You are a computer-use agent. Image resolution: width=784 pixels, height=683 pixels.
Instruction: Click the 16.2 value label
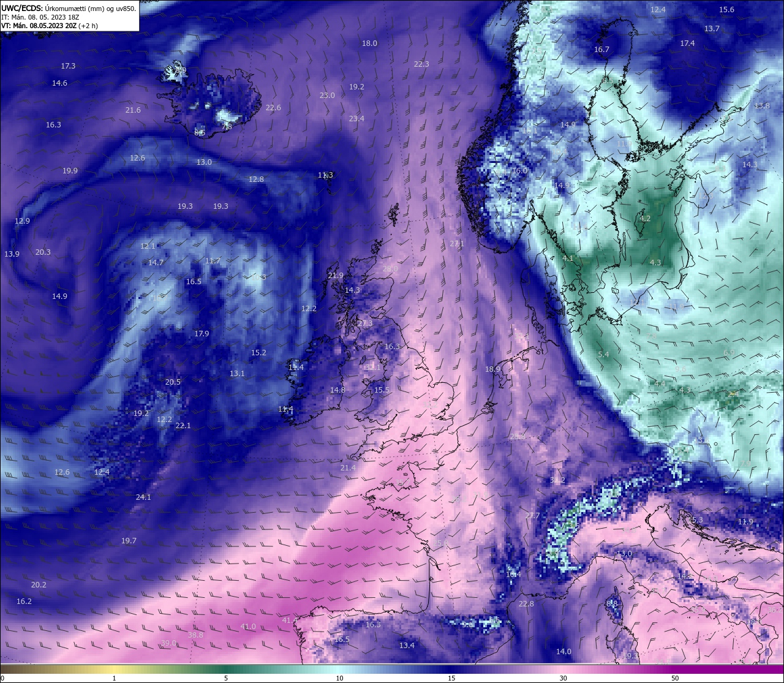(24, 602)
